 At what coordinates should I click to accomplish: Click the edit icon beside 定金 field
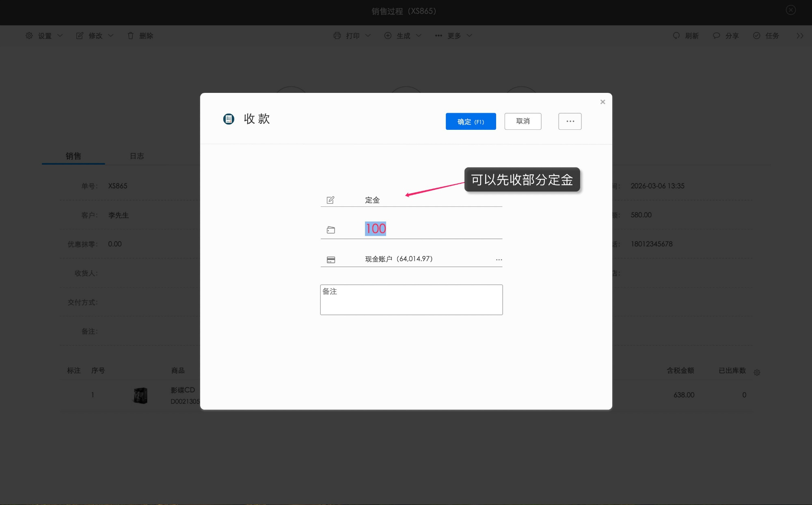[330, 200]
